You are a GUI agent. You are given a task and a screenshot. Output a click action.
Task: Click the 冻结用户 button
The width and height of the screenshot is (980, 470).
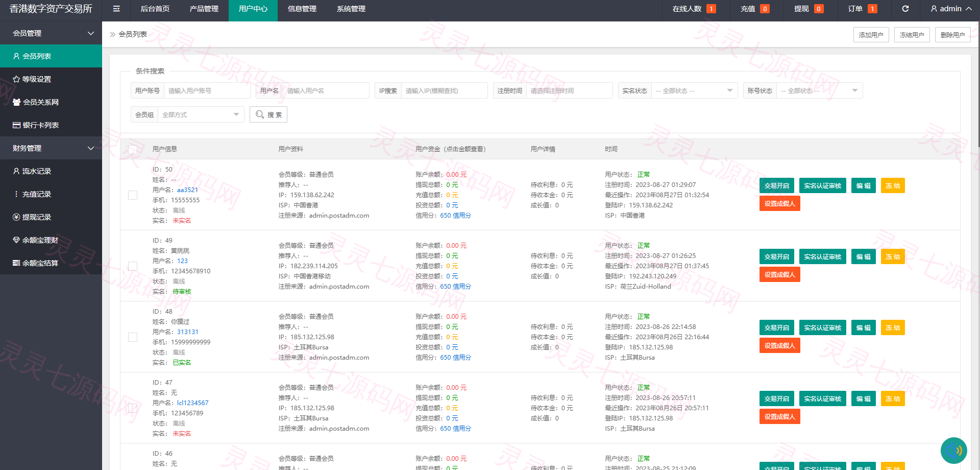(912, 35)
